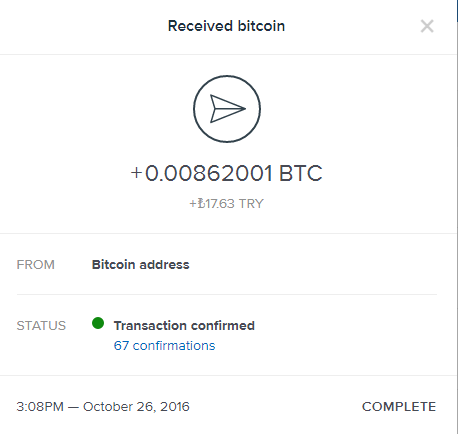
Task: Click the Transaction confirmed status text
Action: tap(184, 326)
